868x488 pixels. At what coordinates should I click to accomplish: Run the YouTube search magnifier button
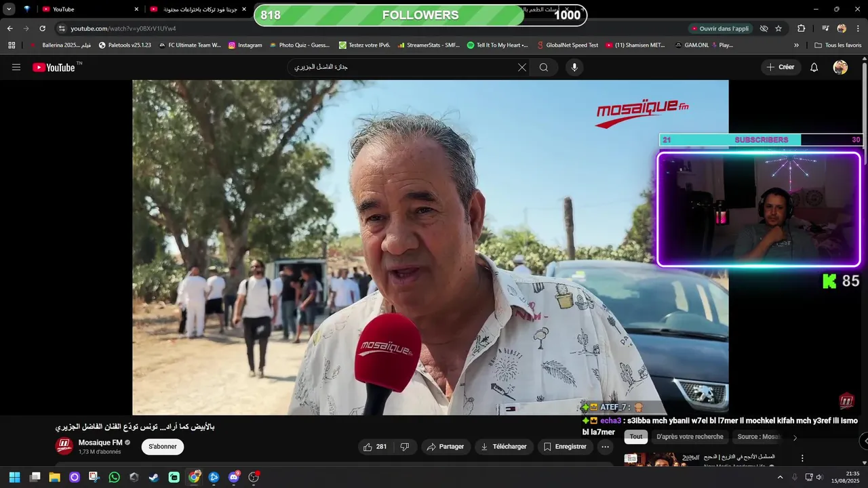tap(544, 67)
